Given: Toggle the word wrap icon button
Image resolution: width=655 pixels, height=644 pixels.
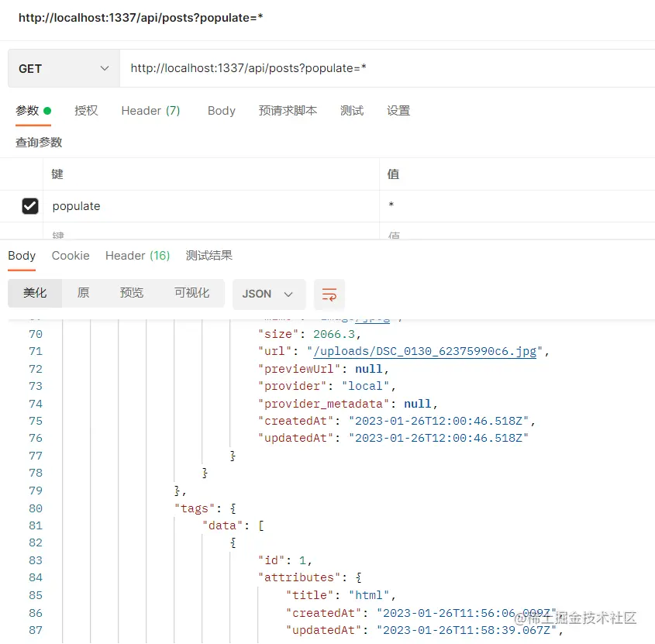Looking at the screenshot, I should point(329,294).
